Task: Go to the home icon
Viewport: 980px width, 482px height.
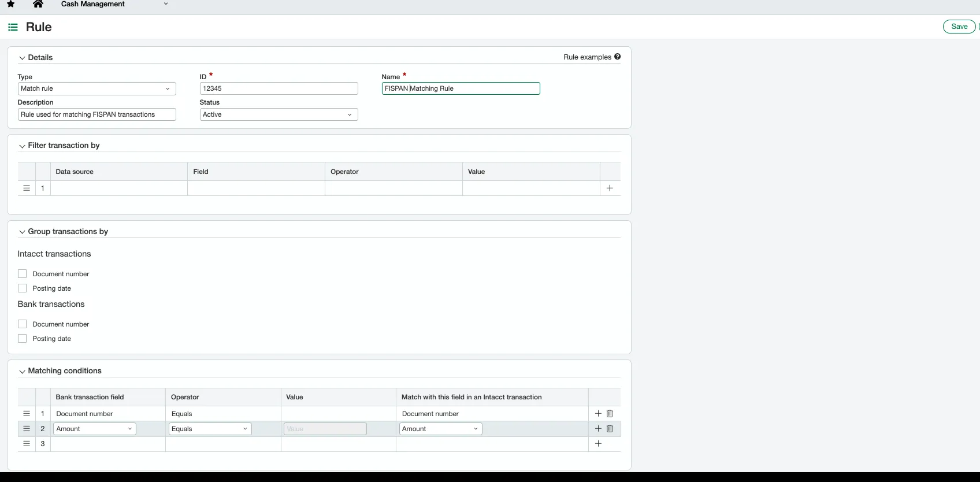Action: 38,4
